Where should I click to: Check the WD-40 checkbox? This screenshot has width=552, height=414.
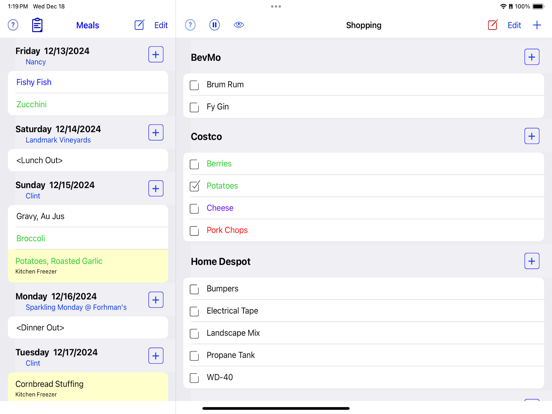pyautogui.click(x=194, y=378)
